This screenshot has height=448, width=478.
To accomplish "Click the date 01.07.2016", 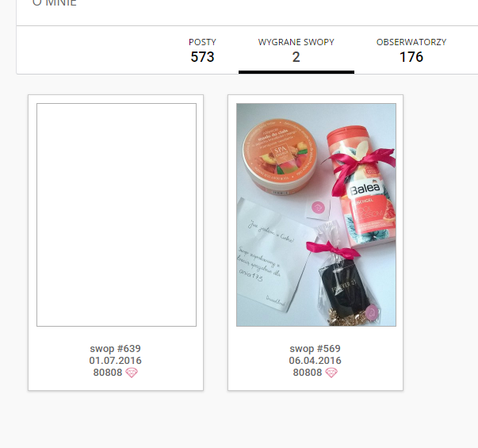I will (x=115, y=361).
